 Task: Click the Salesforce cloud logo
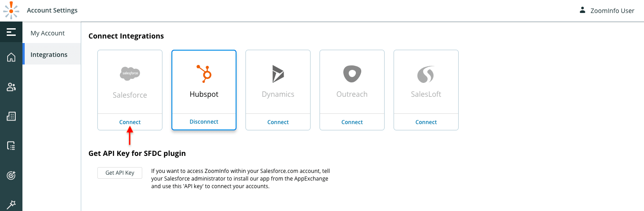tap(130, 73)
